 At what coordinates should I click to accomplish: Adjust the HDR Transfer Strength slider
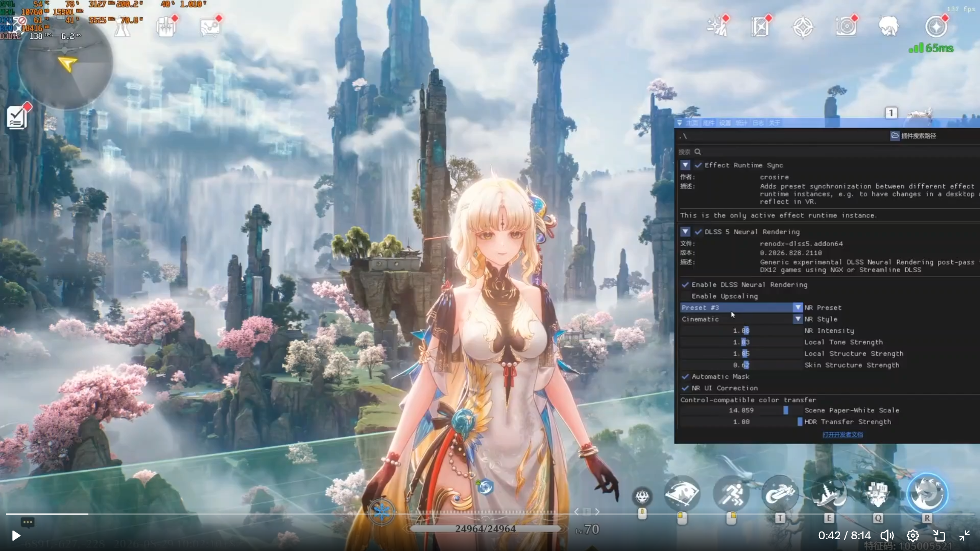pyautogui.click(x=741, y=422)
